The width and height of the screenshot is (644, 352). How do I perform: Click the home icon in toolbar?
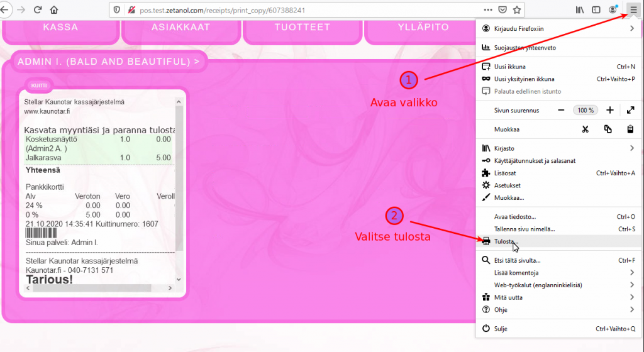click(x=54, y=10)
